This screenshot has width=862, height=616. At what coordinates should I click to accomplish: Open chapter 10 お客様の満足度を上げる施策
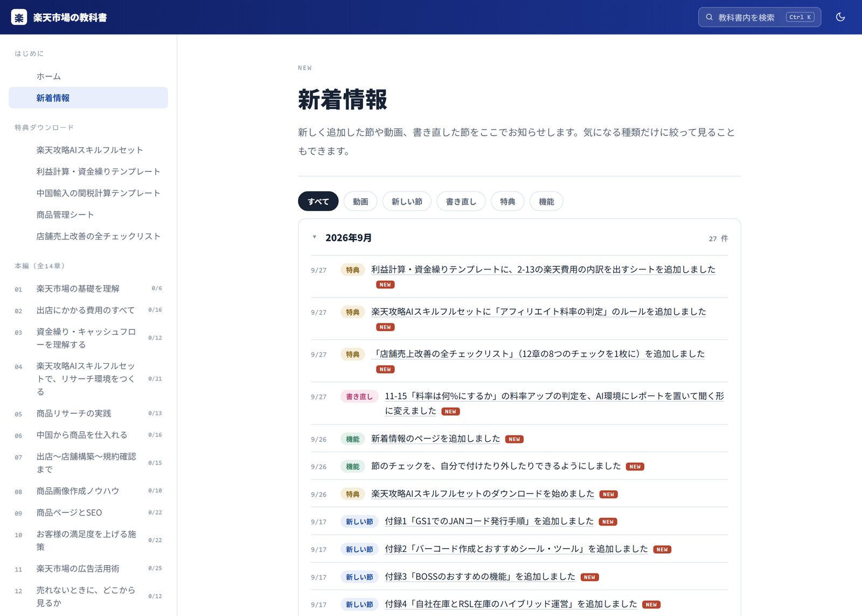(88, 541)
